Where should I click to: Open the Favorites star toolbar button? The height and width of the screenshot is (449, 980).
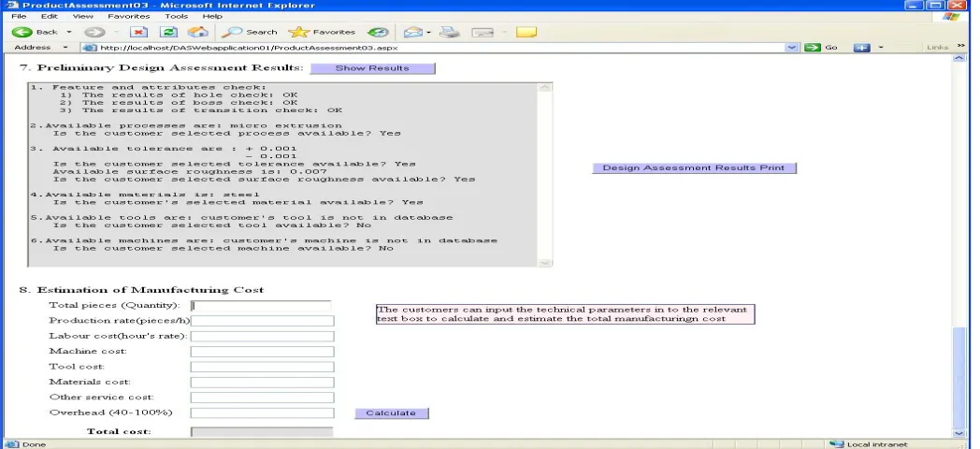coord(322,32)
